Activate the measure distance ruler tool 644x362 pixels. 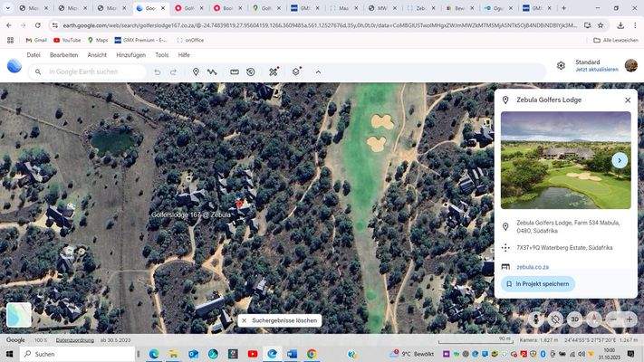[235, 71]
